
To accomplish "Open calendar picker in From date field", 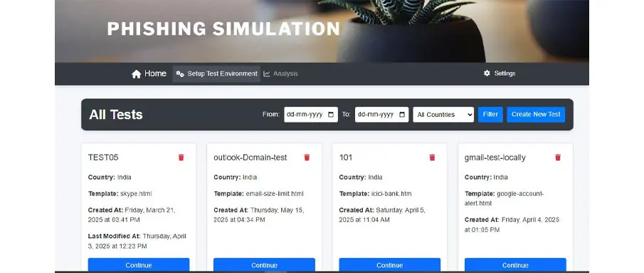I will click(x=331, y=115).
